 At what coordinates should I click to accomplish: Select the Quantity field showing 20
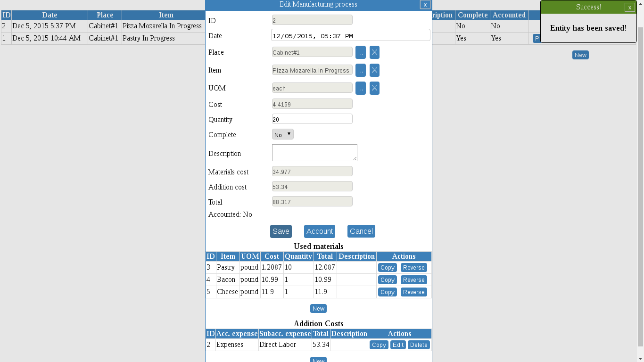click(x=312, y=119)
